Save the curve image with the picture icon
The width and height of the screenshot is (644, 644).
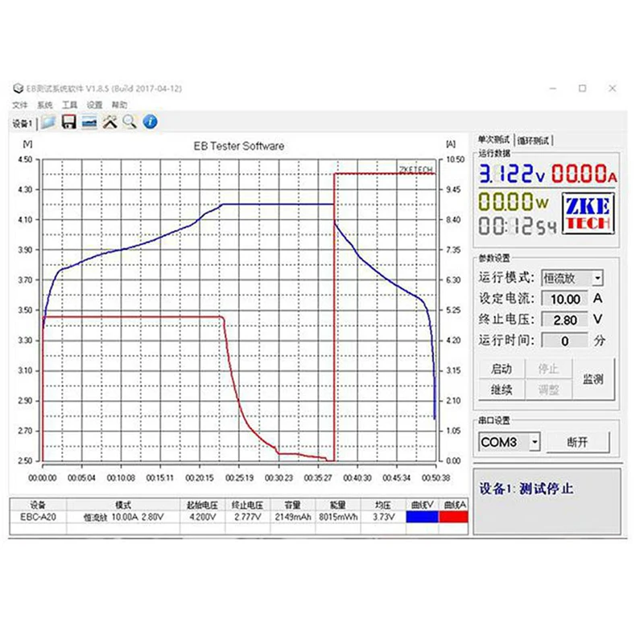(89, 122)
